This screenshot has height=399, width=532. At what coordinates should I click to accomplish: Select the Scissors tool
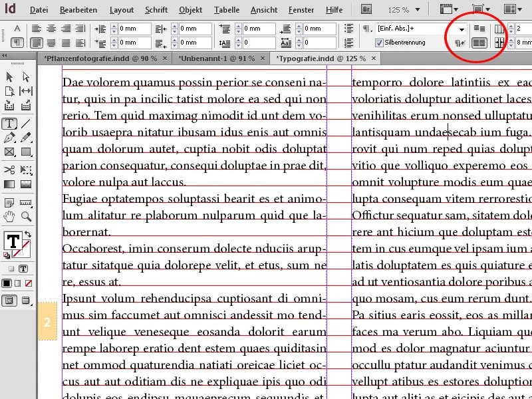[9, 170]
